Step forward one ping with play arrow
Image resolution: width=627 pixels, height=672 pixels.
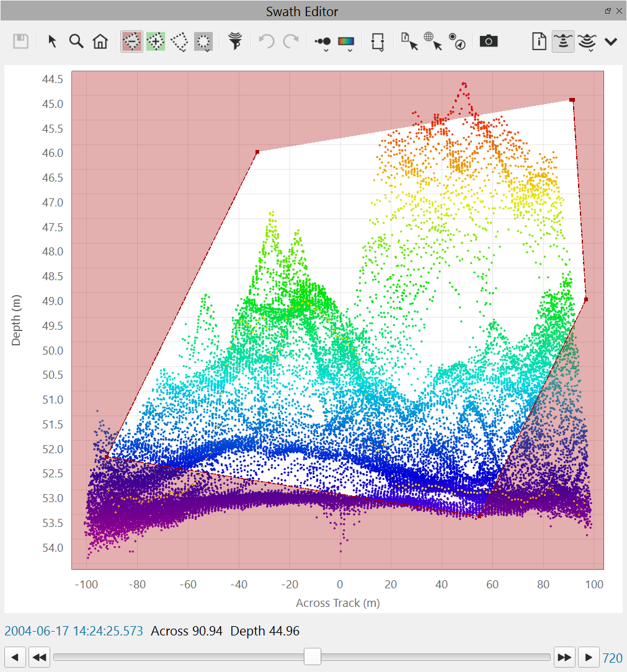[x=589, y=657]
